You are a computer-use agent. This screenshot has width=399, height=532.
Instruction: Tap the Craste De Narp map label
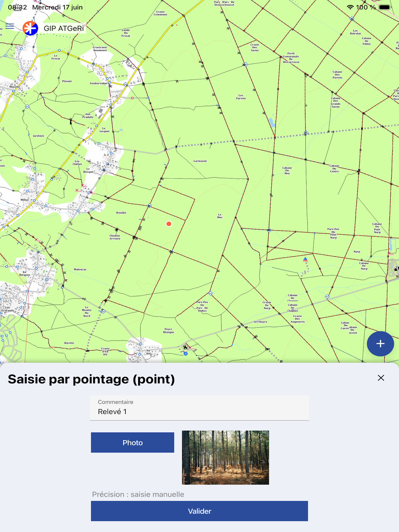pos(267,305)
